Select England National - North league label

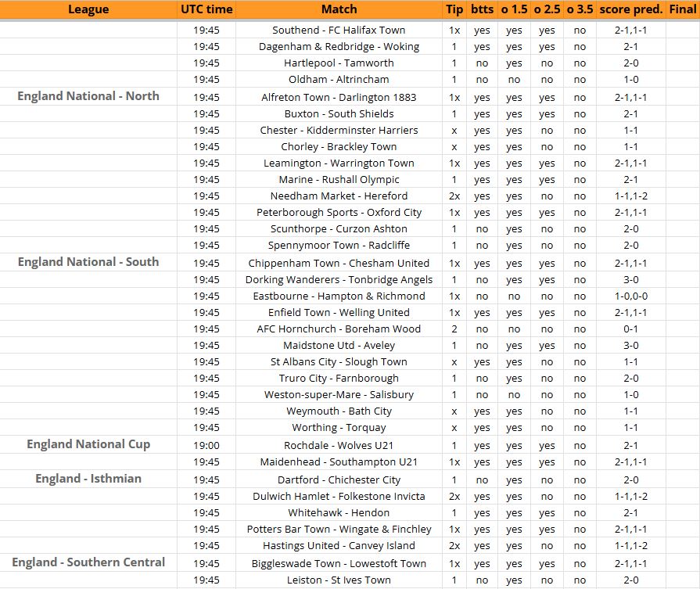[88, 96]
